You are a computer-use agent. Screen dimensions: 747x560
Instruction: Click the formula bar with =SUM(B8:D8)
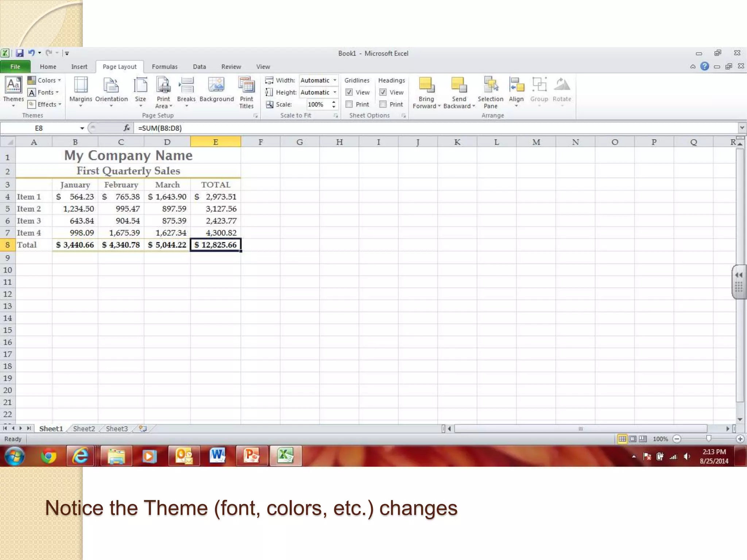[x=436, y=128]
